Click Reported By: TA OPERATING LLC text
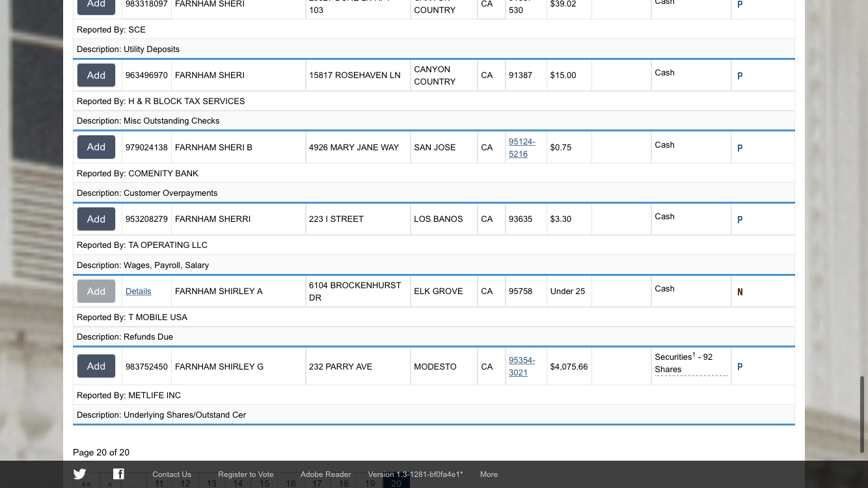Screen dimensions: 868x488 pyautogui.click(x=142, y=245)
